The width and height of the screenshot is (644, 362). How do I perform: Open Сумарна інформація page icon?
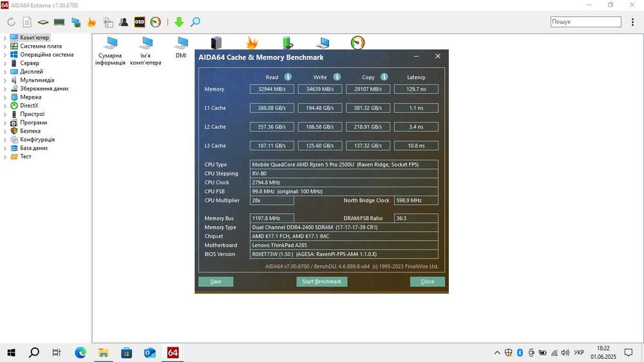pyautogui.click(x=110, y=51)
